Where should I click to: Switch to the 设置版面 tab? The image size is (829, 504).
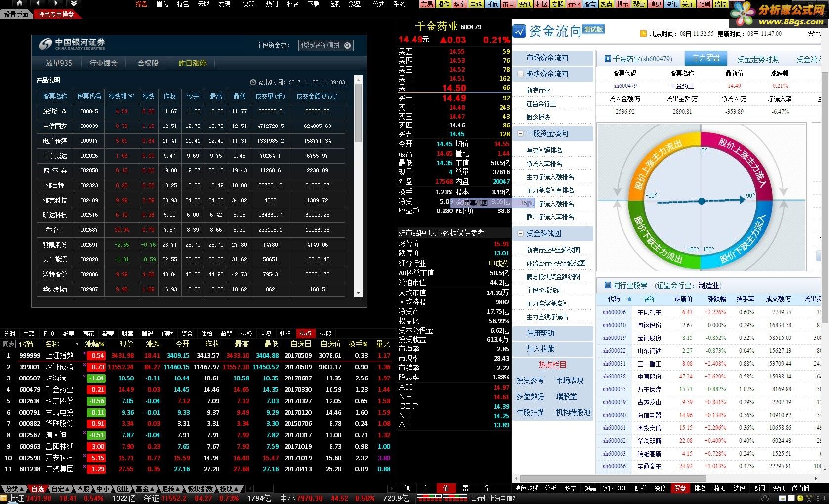(x=16, y=14)
